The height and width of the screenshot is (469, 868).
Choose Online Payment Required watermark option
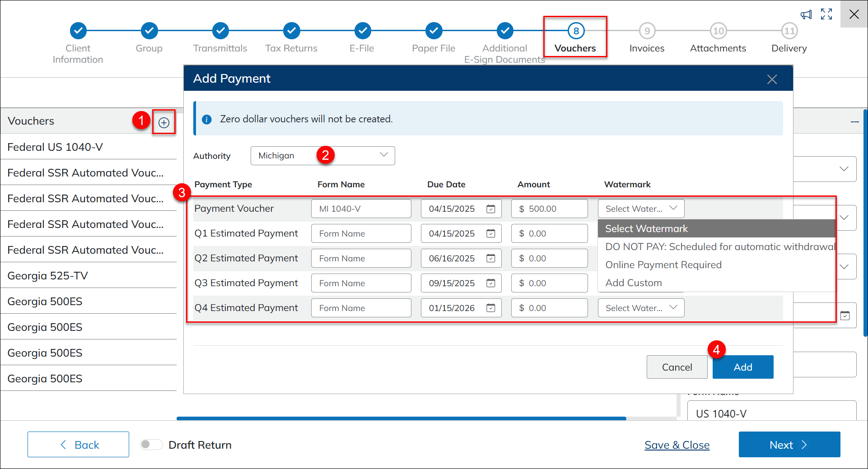tap(663, 265)
